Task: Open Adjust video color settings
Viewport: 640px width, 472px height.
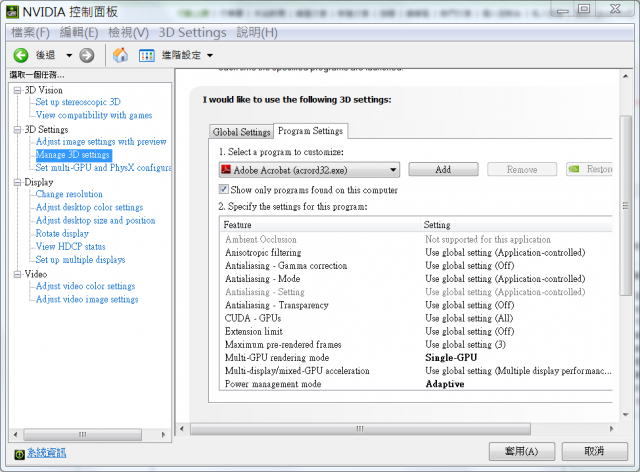Action: (x=85, y=286)
